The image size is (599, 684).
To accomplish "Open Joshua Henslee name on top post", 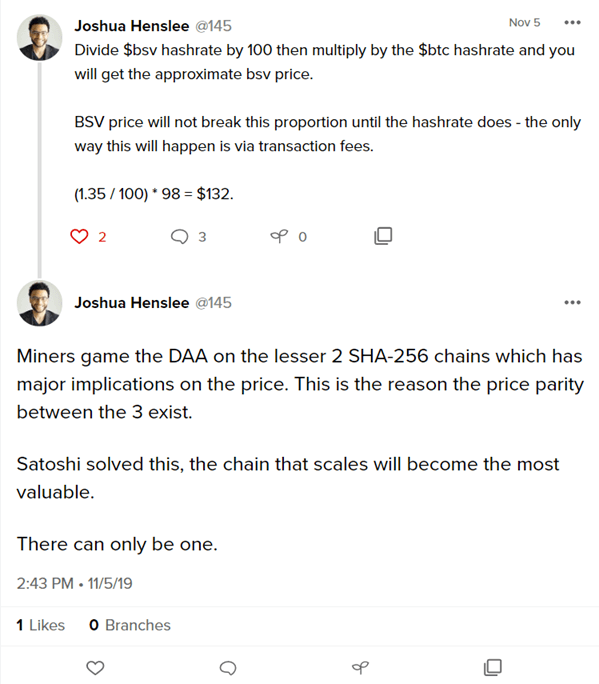I will tap(132, 26).
